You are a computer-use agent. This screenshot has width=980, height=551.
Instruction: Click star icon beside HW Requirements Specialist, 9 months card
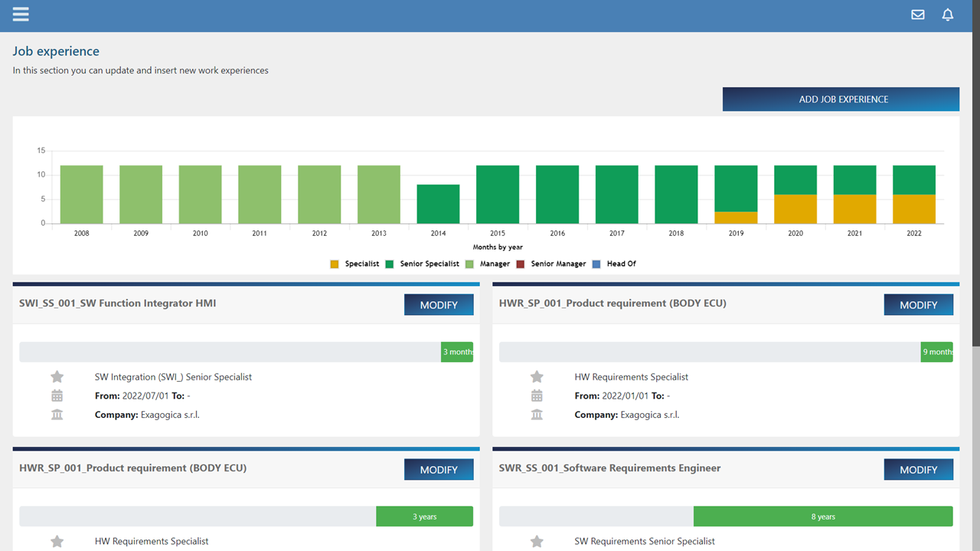coord(537,377)
